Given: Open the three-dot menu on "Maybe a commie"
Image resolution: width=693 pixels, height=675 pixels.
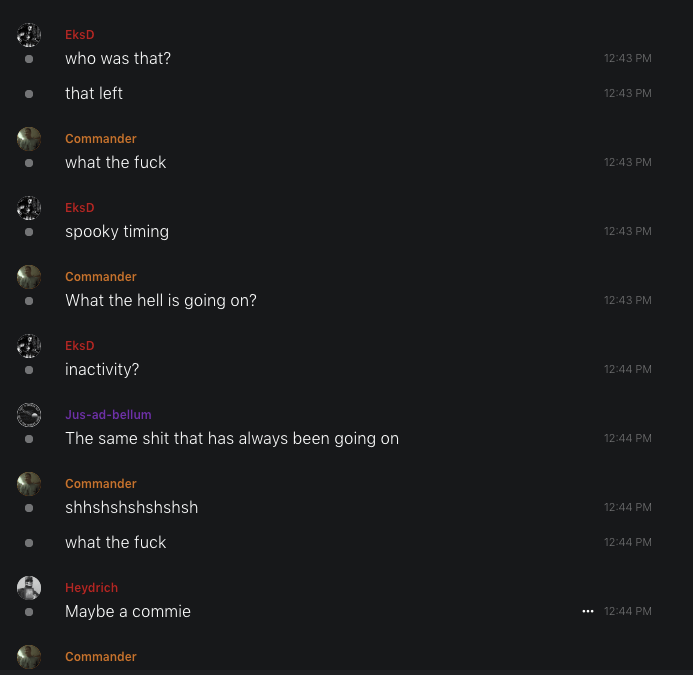Looking at the screenshot, I should (588, 611).
